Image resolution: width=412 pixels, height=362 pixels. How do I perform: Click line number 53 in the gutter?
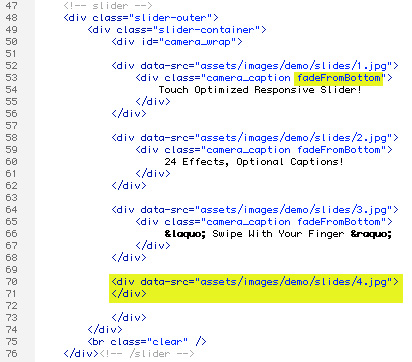pos(11,78)
